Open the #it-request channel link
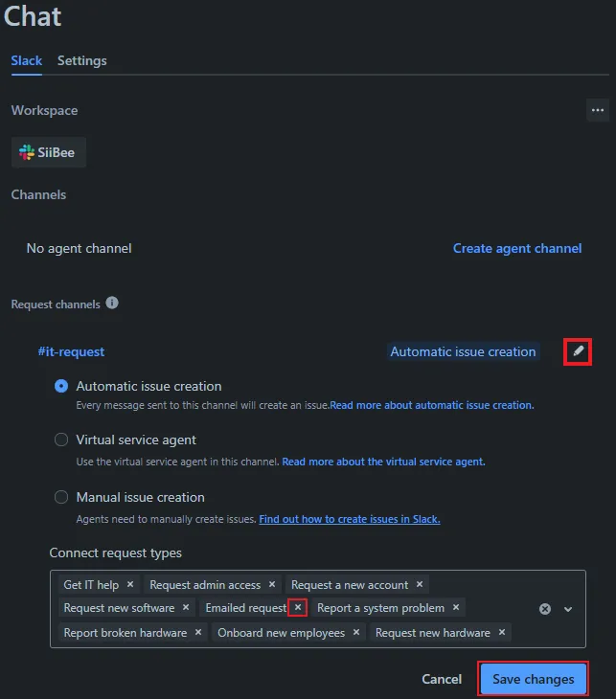This screenshot has height=699, width=616. 71,351
